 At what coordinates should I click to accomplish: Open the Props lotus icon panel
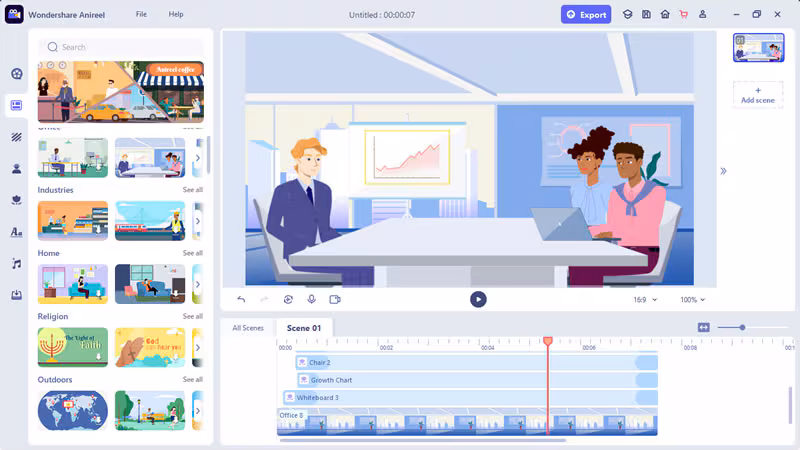point(16,201)
